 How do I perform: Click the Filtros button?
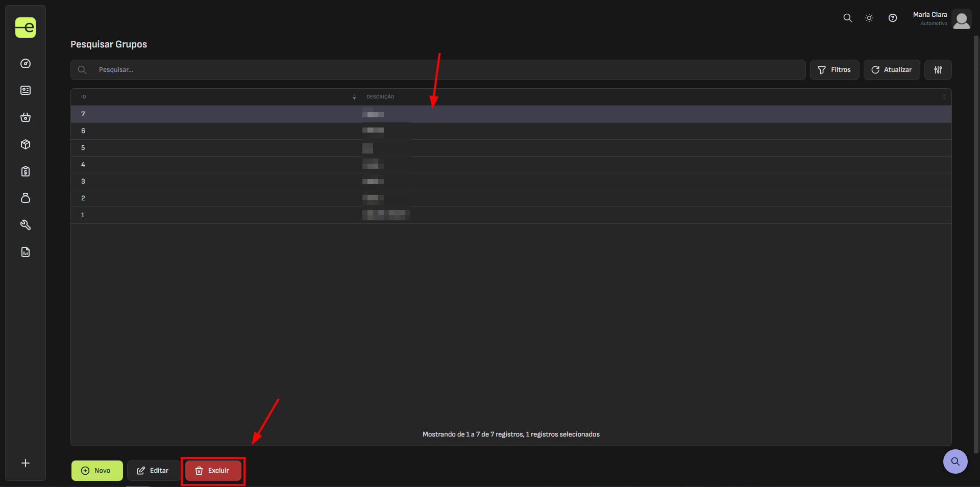pos(835,70)
